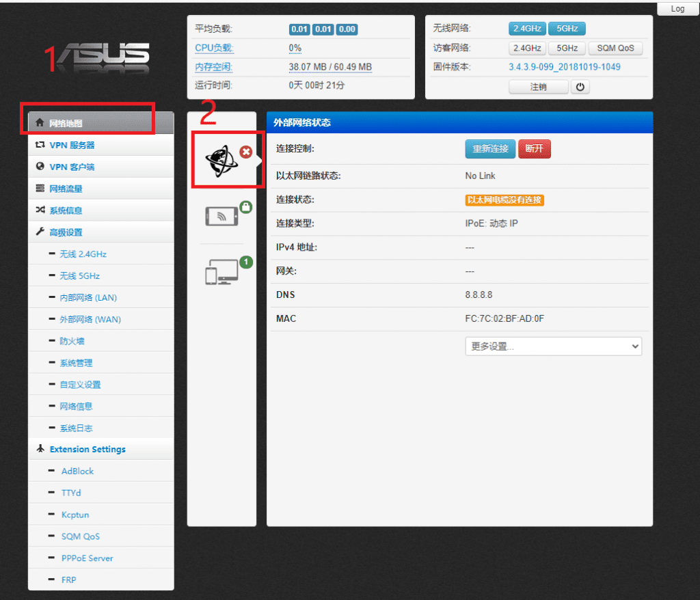Go to 无线 2.4GHz settings
This screenshot has height=600, width=700.
point(101,254)
